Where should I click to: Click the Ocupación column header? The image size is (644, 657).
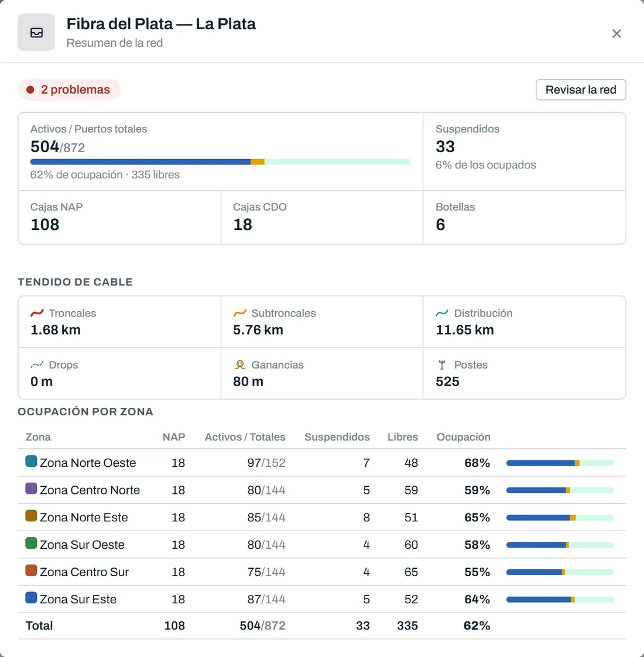pyautogui.click(x=463, y=437)
